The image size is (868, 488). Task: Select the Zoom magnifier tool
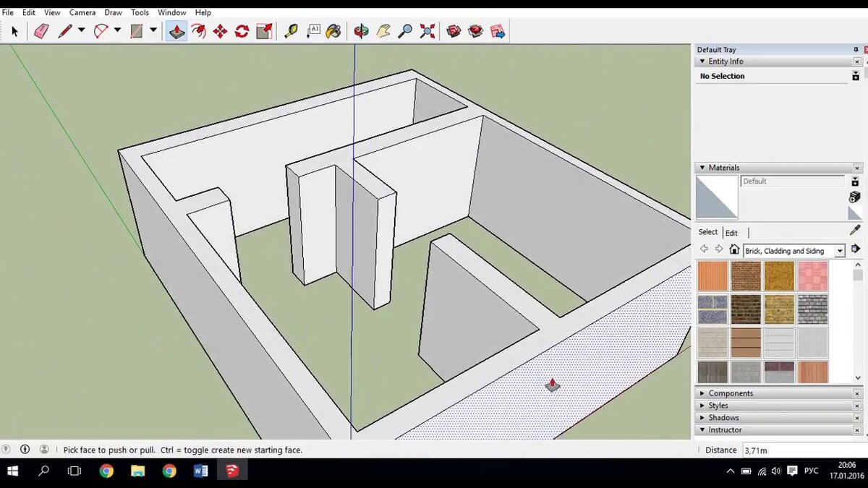(x=405, y=31)
